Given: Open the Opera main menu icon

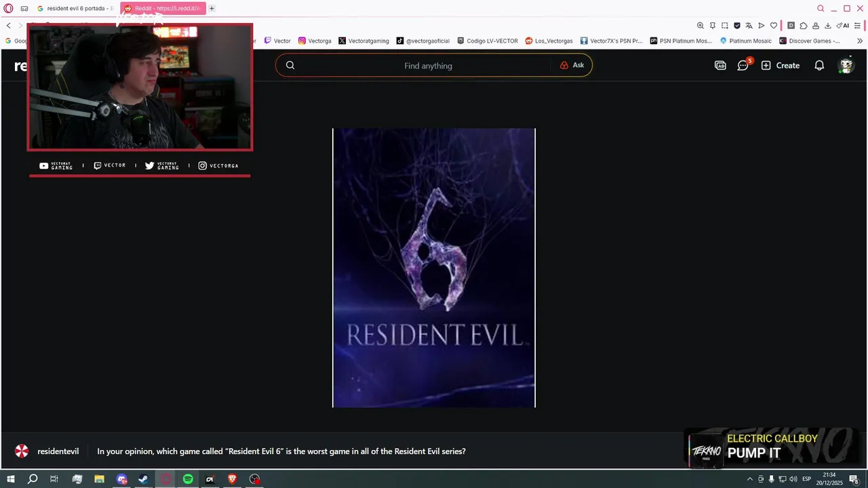Looking at the screenshot, I should [x=8, y=8].
